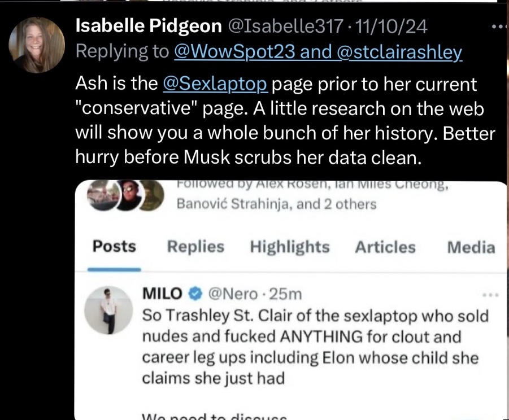This screenshot has width=509, height=420.
Task: Switch to the Replies tab
Action: coord(195,247)
